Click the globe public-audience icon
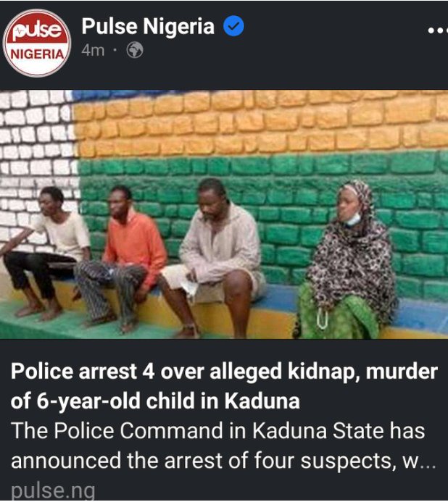The height and width of the screenshot is (502, 448). point(135,50)
